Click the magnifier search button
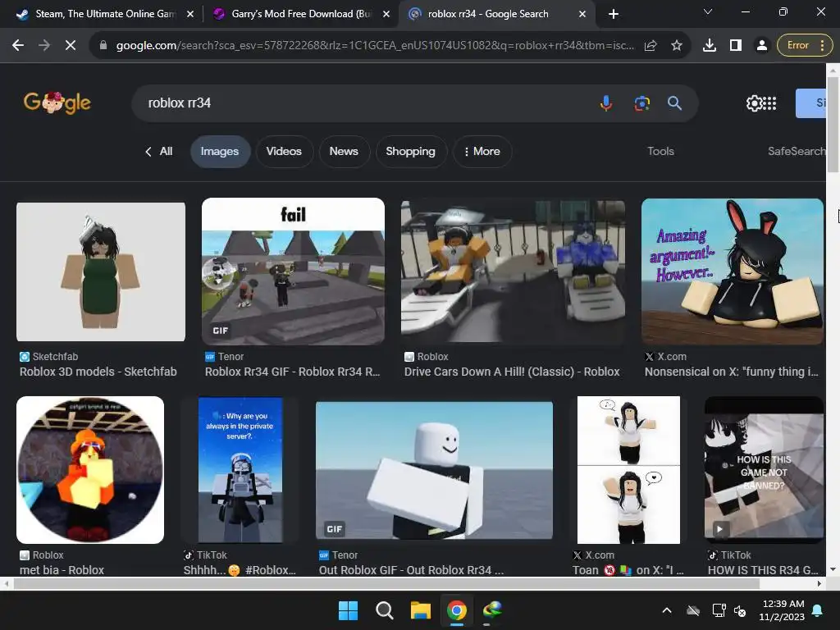Screen dimensions: 840x630 674,103
